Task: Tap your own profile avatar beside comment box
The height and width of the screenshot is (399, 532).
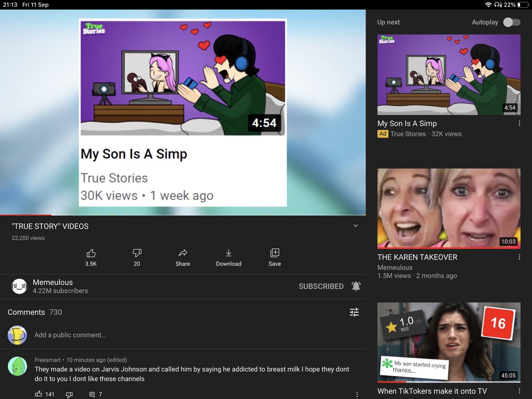Action: tap(17, 335)
